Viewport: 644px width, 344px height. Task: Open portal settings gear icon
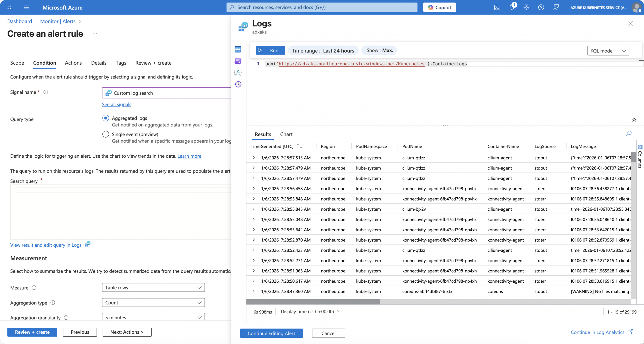(526, 7)
